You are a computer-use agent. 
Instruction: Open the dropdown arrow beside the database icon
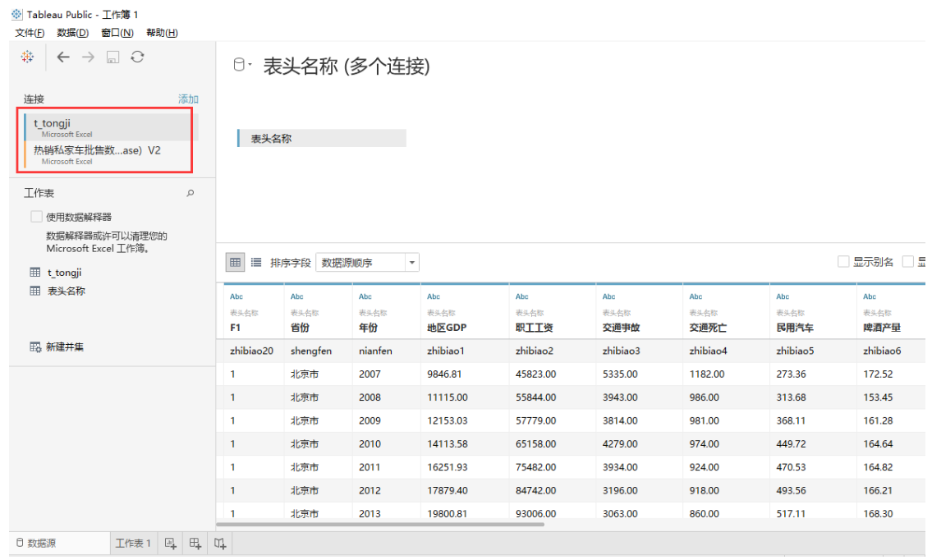(250, 64)
